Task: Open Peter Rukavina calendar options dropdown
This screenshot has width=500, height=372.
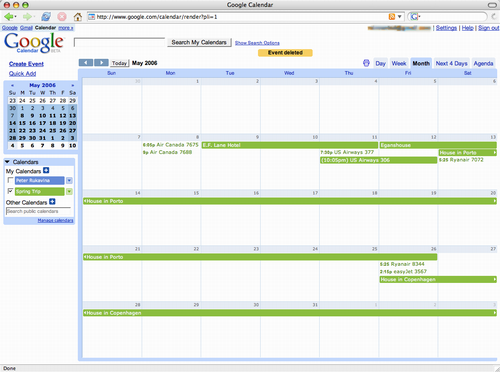Action: pos(69,180)
